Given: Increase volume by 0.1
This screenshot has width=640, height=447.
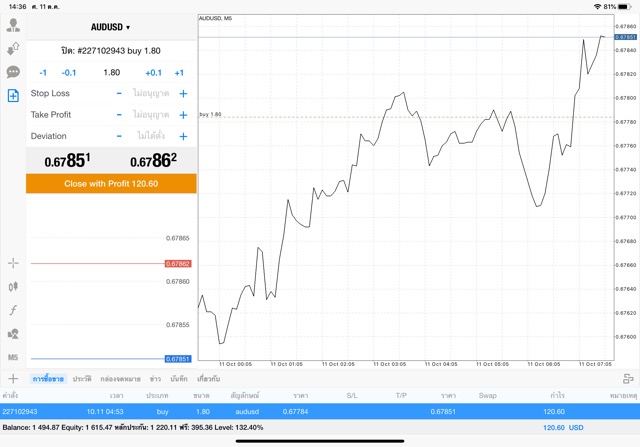Looking at the screenshot, I should [x=153, y=73].
